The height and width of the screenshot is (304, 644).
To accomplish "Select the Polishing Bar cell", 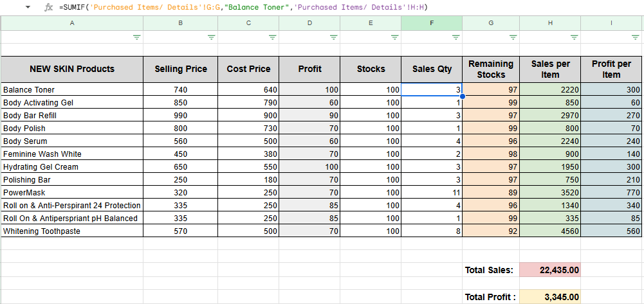I will [x=72, y=180].
